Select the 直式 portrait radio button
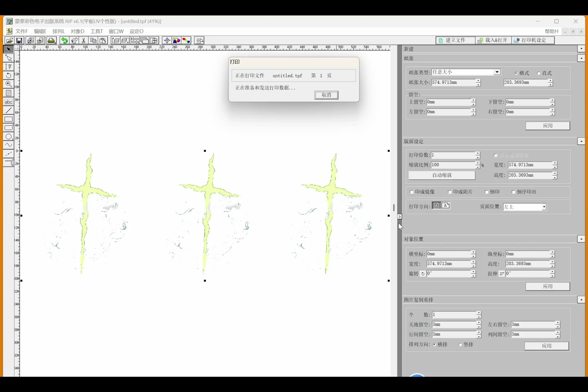Viewport: 588px width, 392px height. (539, 73)
